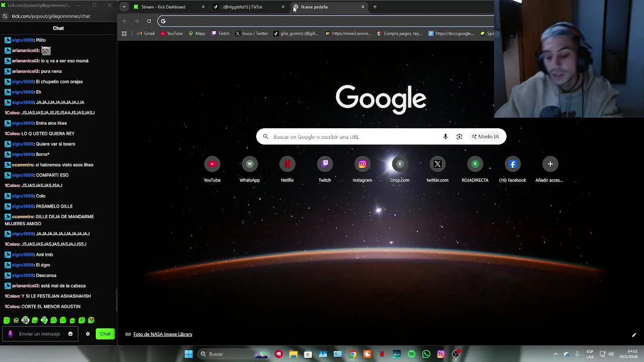Open the Chrome tab search dropdown
The height and width of the screenshot is (362, 644).
[x=124, y=7]
